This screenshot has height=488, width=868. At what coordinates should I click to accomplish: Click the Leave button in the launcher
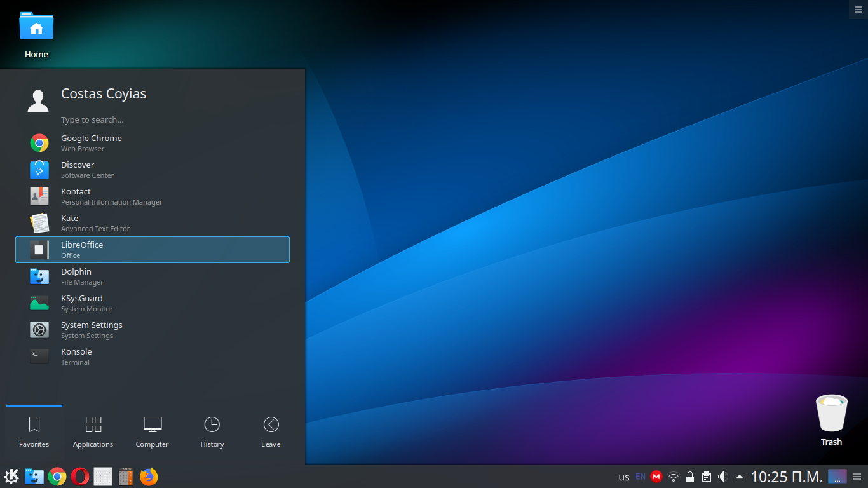271,431
